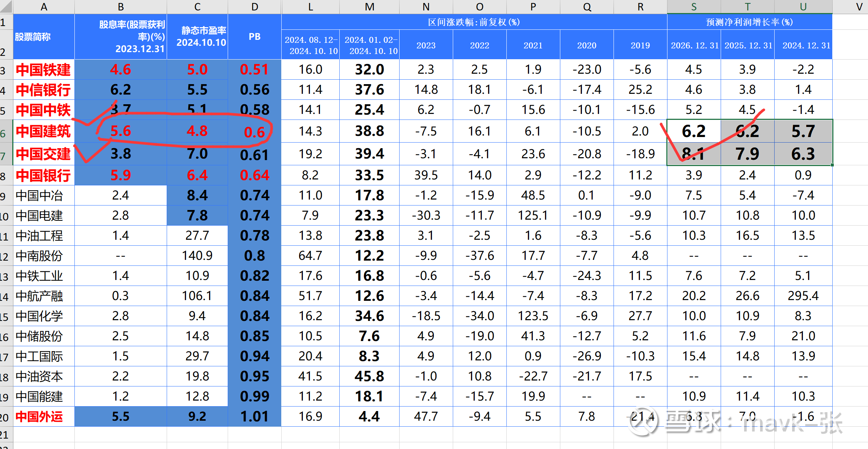Select the 106.1 PE cell for 中航产融

pyautogui.click(x=197, y=296)
